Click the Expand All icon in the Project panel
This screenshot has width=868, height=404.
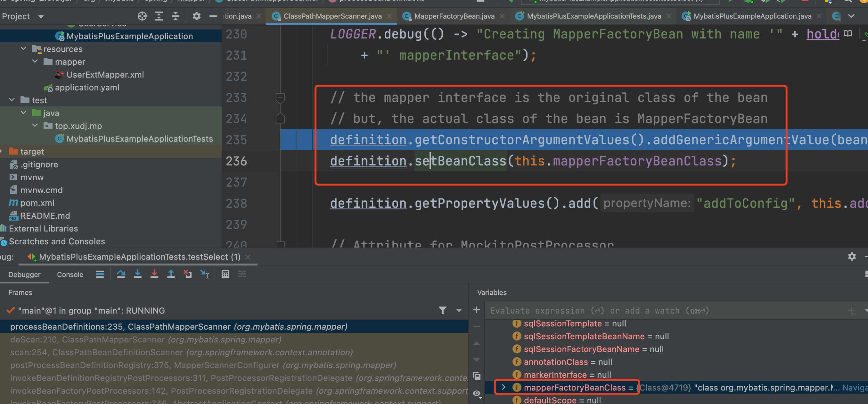point(159,16)
